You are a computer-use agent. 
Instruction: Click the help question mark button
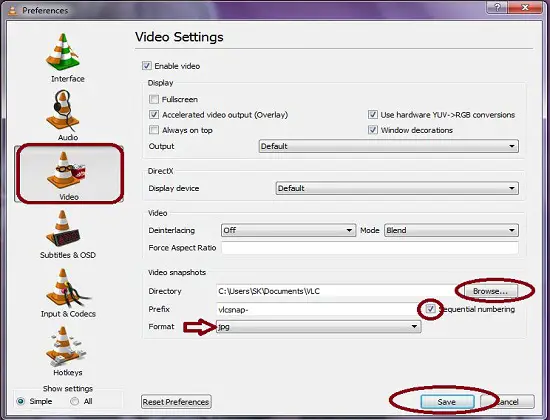[x=498, y=7]
